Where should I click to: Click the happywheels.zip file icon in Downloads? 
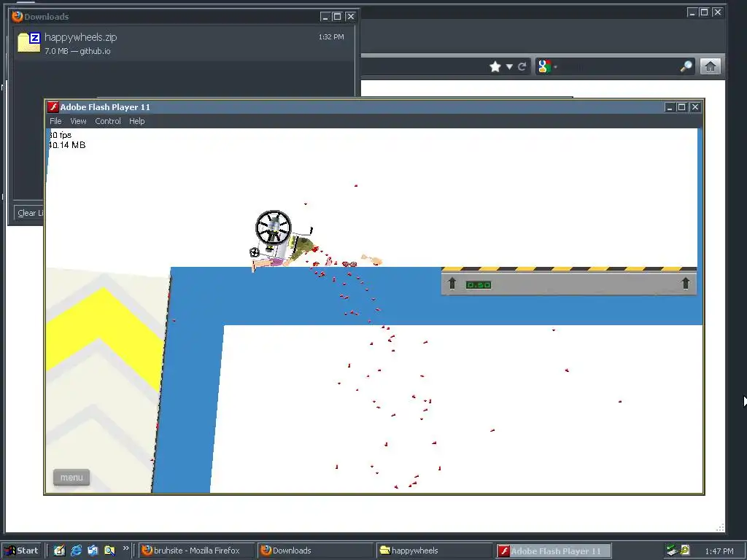[29, 42]
